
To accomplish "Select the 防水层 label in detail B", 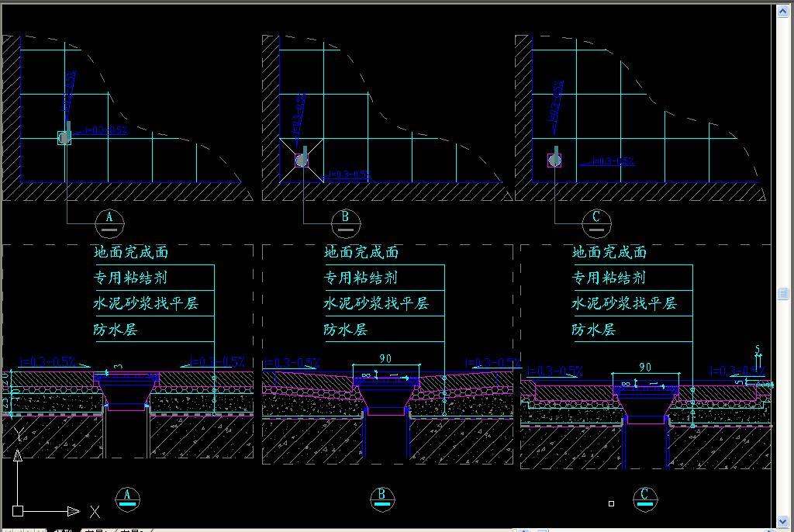I will click(346, 330).
